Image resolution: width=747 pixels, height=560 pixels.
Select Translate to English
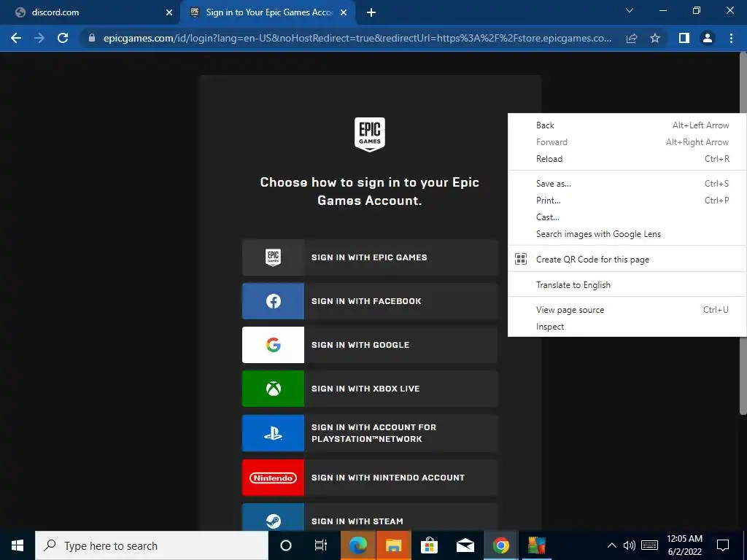pos(627,285)
